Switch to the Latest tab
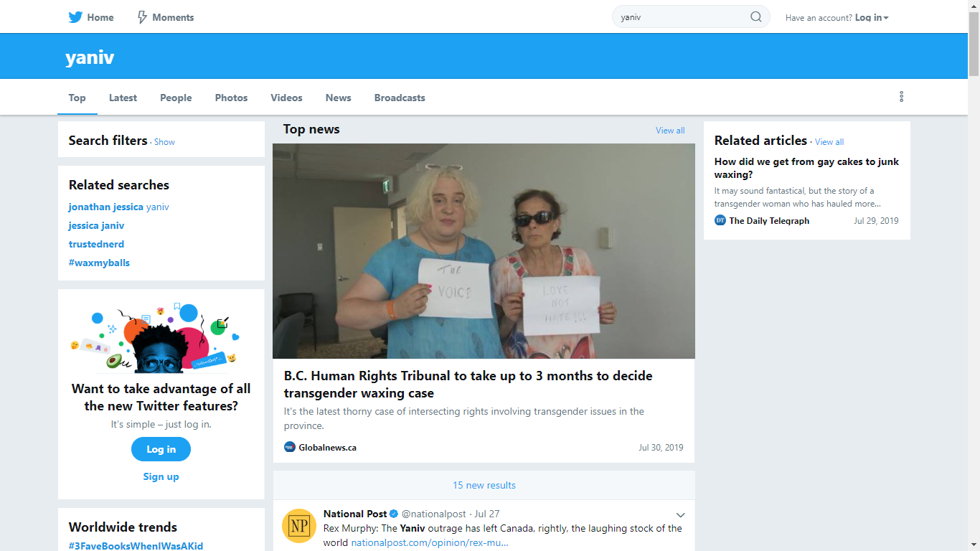Image resolution: width=980 pixels, height=551 pixels. (x=123, y=98)
